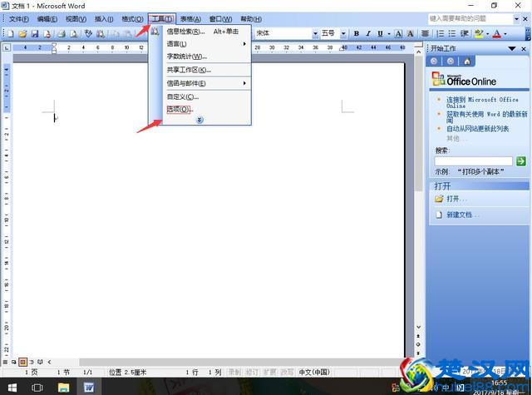Click the vertical scrollbar down arrow
The height and width of the screenshot is (395, 532).
click(x=418, y=327)
